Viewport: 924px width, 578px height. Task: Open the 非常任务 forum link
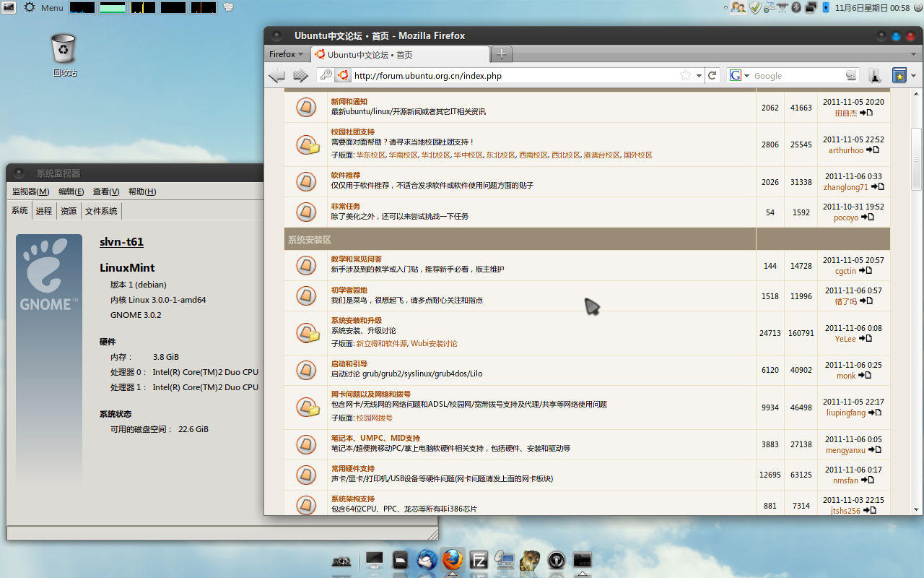click(x=346, y=207)
